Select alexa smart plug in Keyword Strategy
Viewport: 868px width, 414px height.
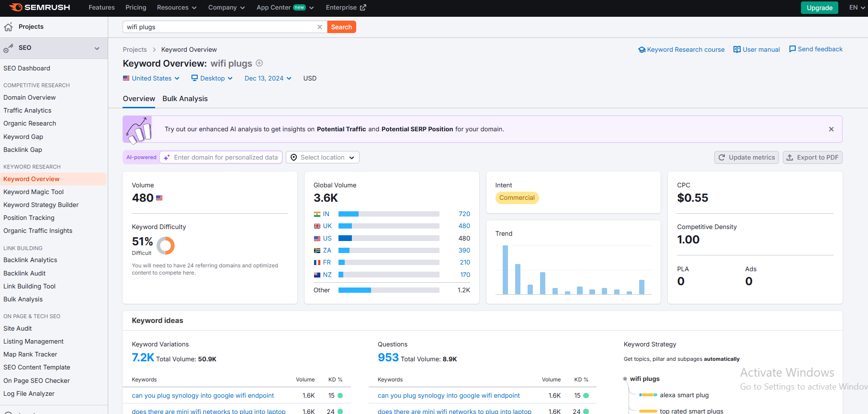click(684, 395)
